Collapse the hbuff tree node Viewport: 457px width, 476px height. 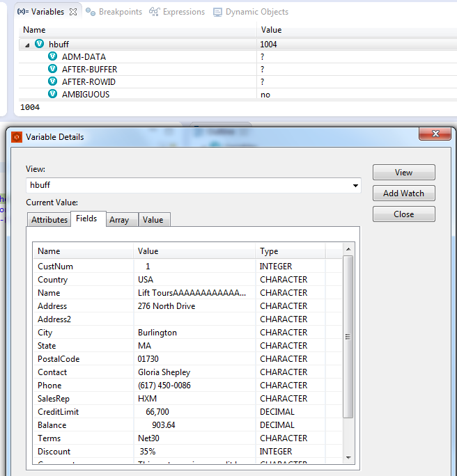tap(27, 45)
